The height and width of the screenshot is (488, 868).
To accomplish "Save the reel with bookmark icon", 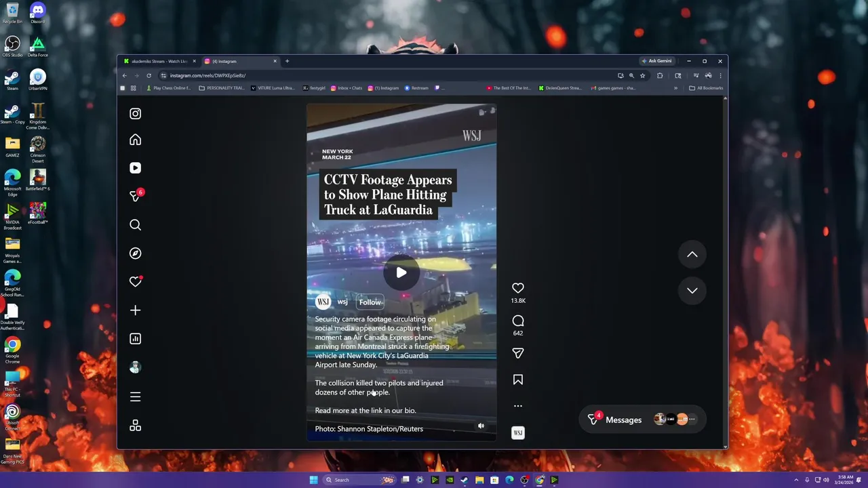I will [518, 380].
